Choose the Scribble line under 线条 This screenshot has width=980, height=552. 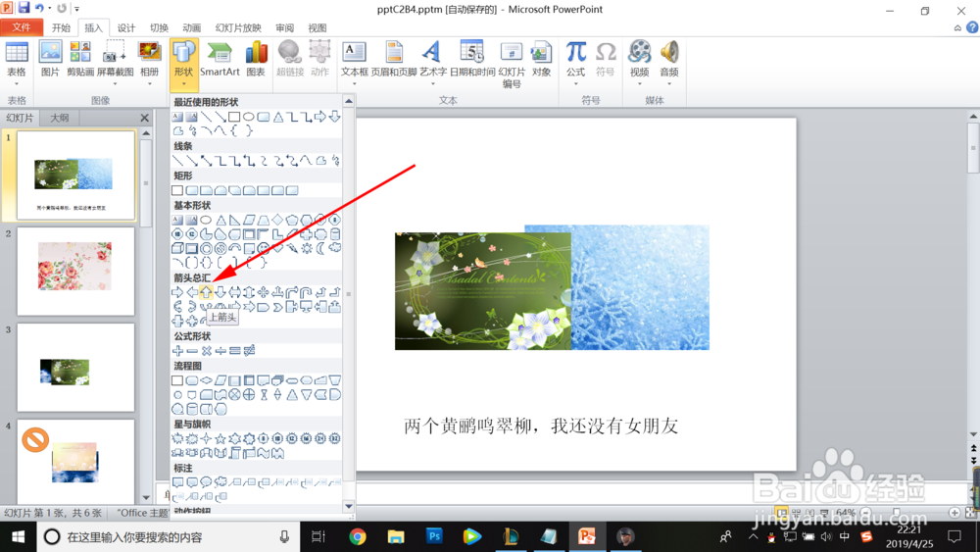point(335,161)
